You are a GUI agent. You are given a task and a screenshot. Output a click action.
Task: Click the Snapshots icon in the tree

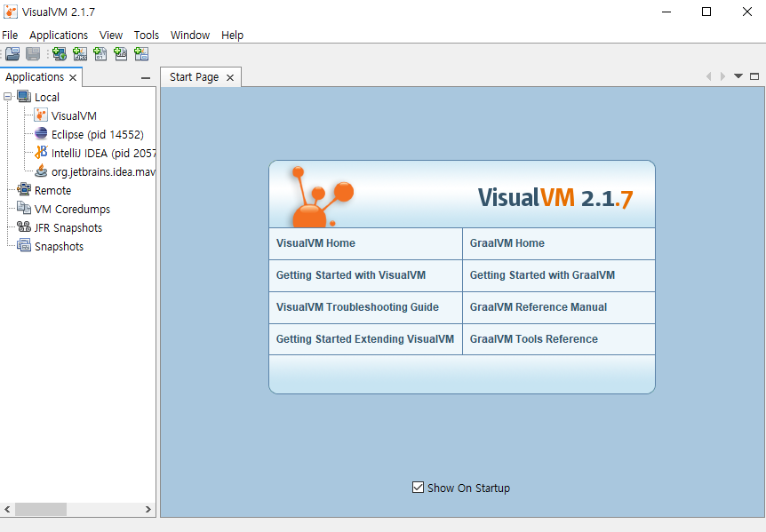pyautogui.click(x=24, y=245)
